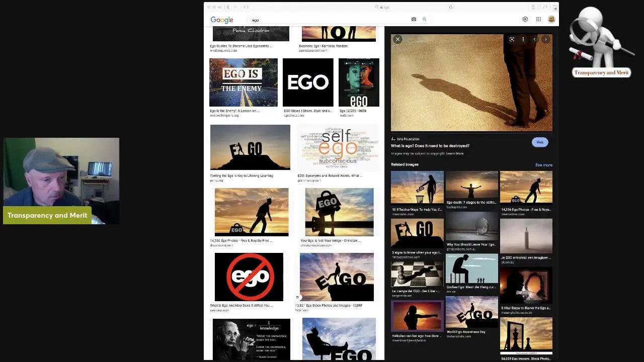Click the Learn More copyright link
Viewport: 644px width, 362px height.
click(455, 153)
